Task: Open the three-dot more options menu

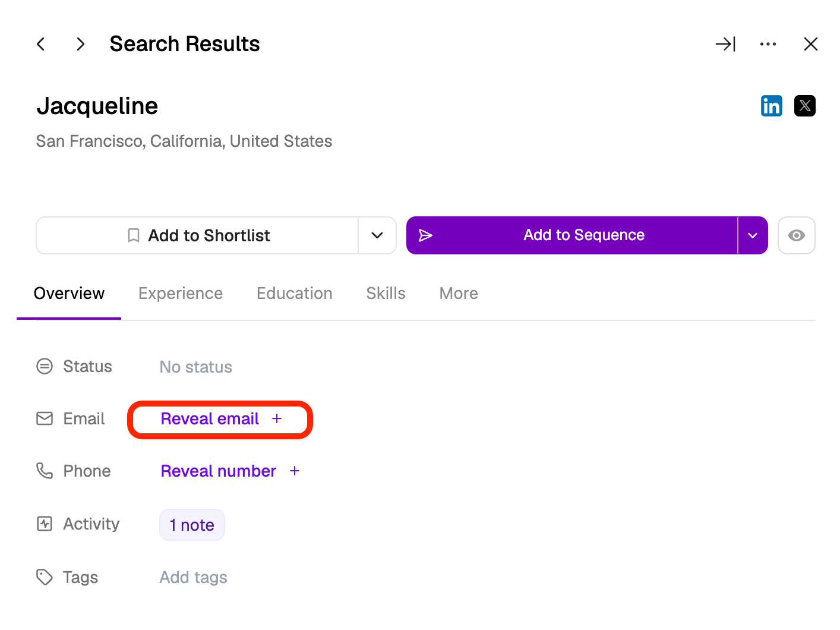Action: (x=768, y=44)
